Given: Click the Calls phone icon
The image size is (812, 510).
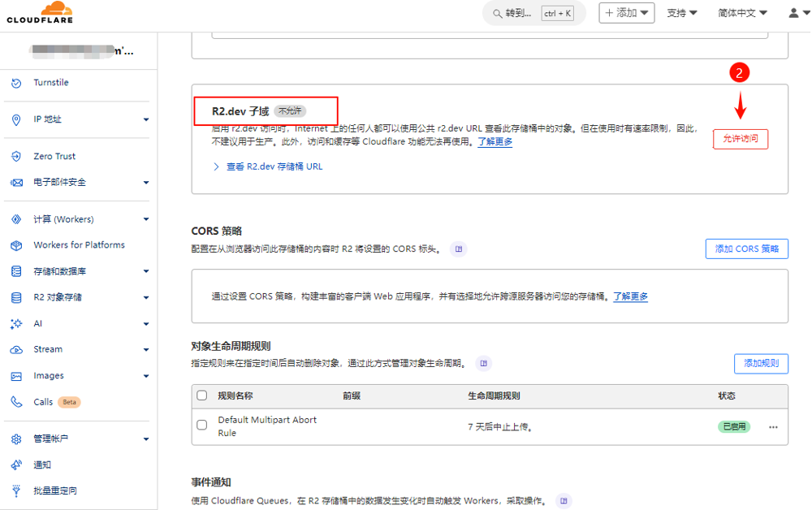Looking at the screenshot, I should tap(16, 402).
